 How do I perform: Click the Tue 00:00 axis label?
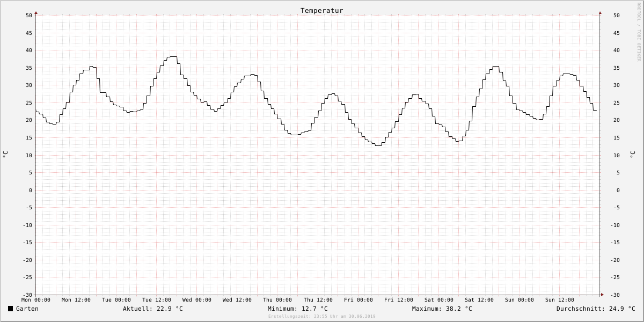pyautogui.click(x=116, y=300)
